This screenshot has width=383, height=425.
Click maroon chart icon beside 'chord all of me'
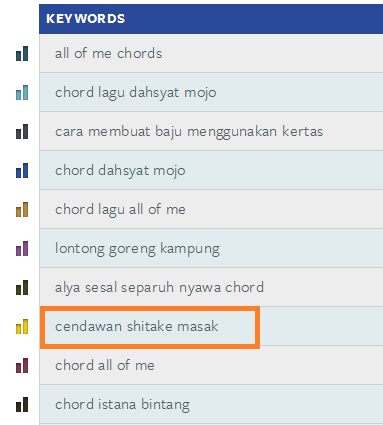click(x=22, y=366)
